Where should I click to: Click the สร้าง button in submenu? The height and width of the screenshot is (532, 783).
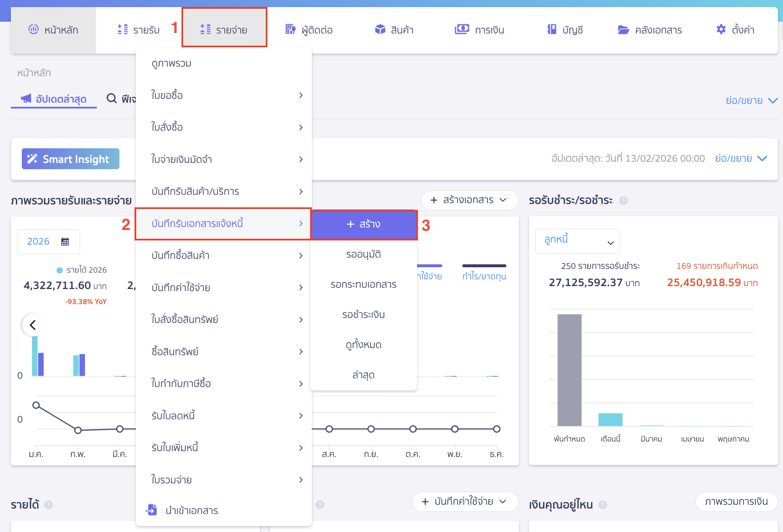point(363,224)
